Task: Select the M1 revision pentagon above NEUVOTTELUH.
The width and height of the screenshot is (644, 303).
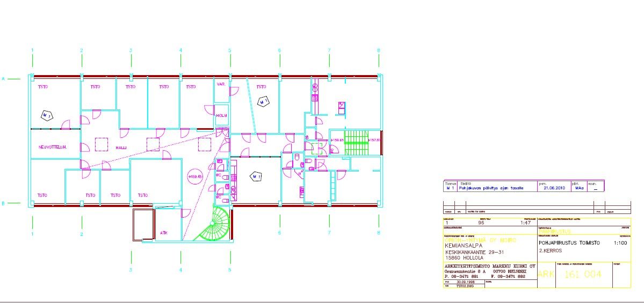Action: coord(47,115)
